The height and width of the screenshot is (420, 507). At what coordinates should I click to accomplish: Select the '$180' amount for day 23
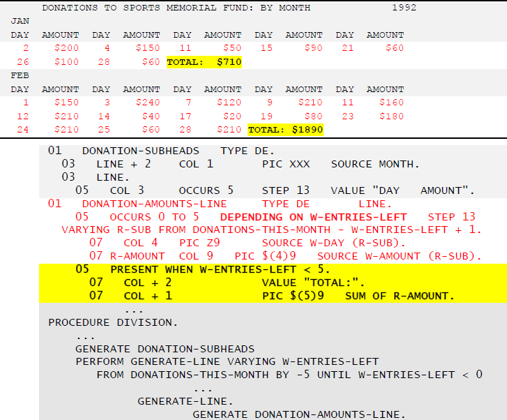click(x=391, y=117)
